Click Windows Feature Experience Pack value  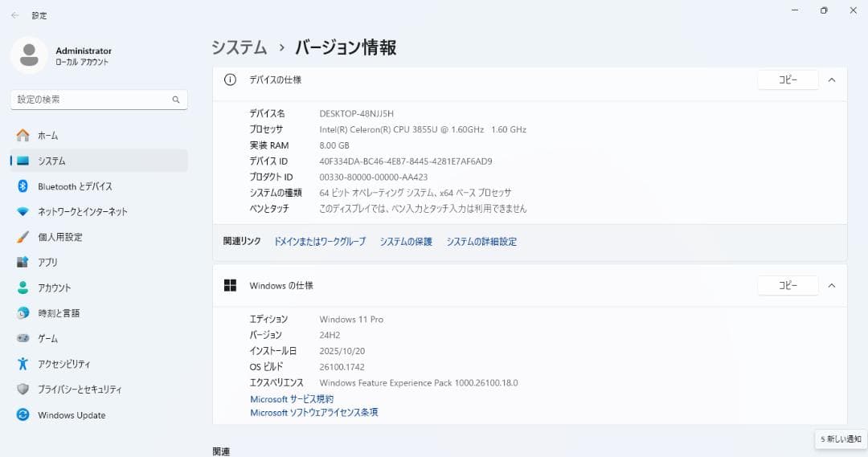click(419, 383)
